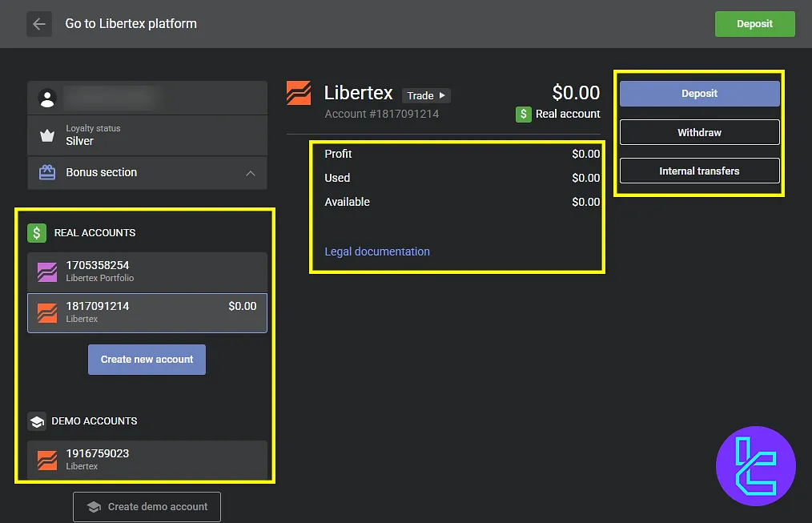Open Loyalty status Silver row
812x523 pixels.
(x=147, y=135)
